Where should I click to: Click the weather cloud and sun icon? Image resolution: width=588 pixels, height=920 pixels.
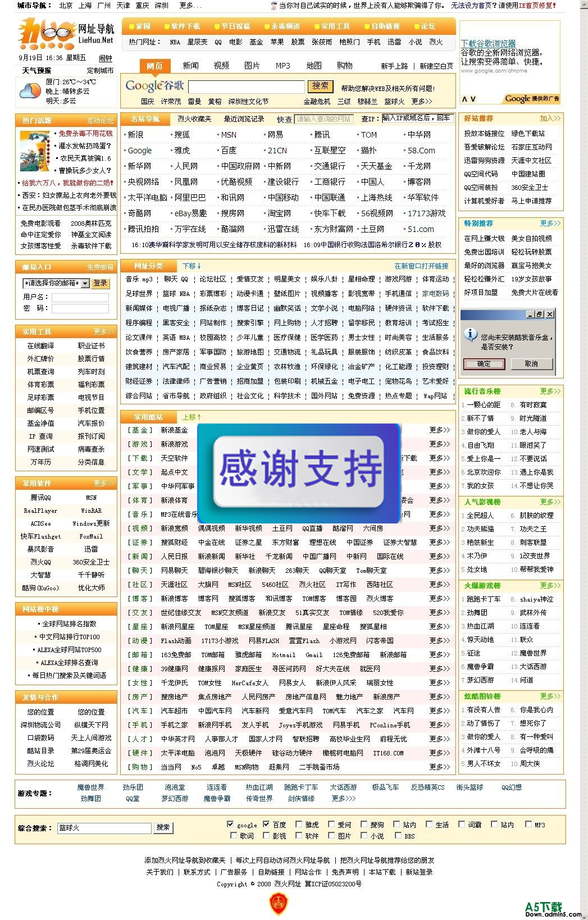click(30, 90)
